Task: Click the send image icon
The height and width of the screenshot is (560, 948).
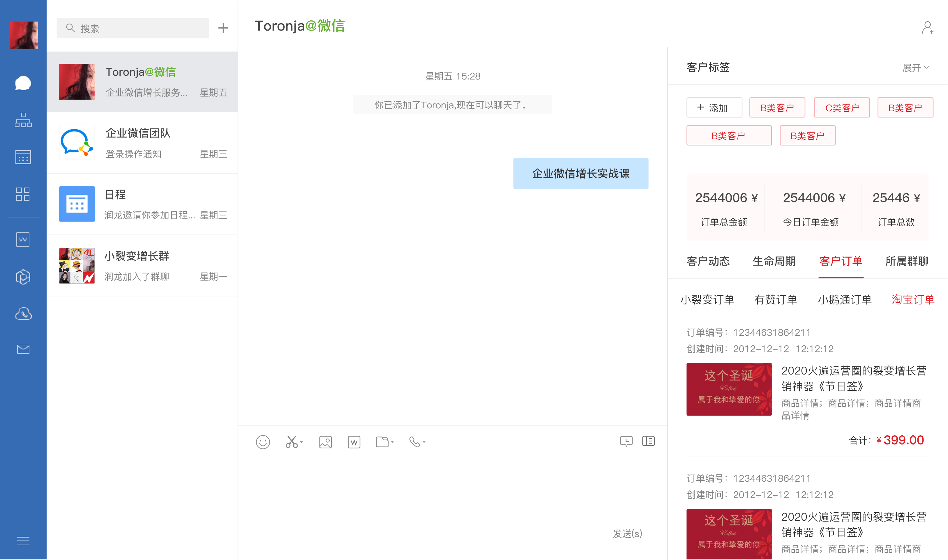Action: [x=325, y=442]
